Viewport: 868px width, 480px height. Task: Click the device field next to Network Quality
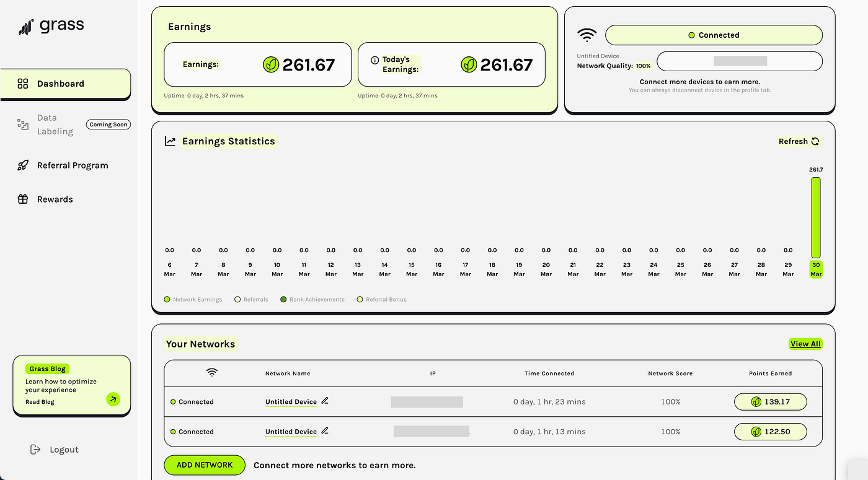tap(740, 61)
